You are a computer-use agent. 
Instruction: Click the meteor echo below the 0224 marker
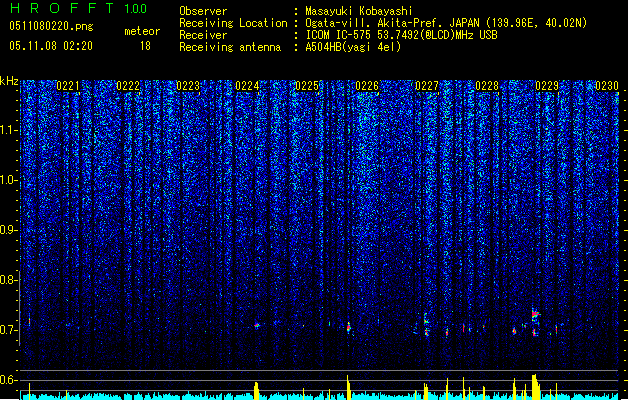tap(257, 325)
